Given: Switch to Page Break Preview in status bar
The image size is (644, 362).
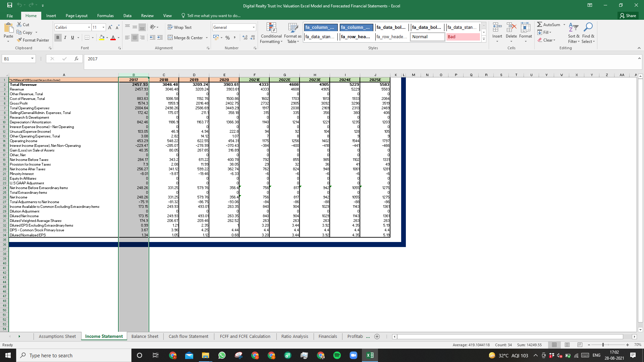Looking at the screenshot, I should coord(580,345).
